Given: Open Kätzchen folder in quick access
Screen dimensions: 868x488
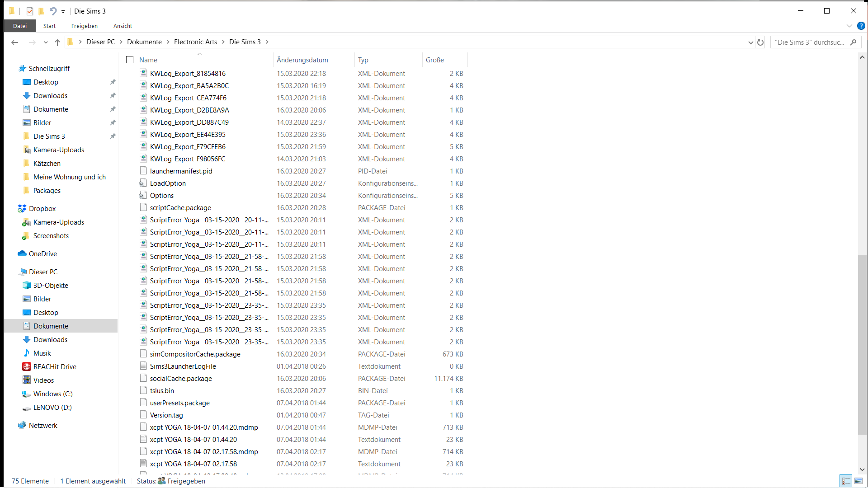Looking at the screenshot, I should pyautogui.click(x=42, y=164).
